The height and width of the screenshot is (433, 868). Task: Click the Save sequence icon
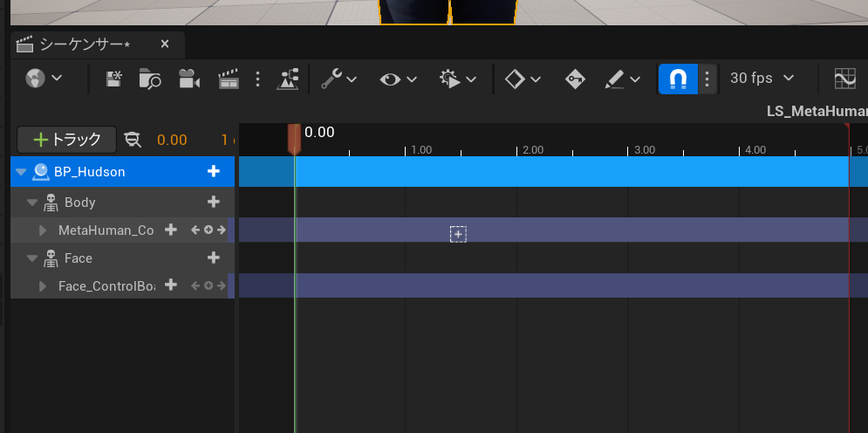click(x=113, y=79)
